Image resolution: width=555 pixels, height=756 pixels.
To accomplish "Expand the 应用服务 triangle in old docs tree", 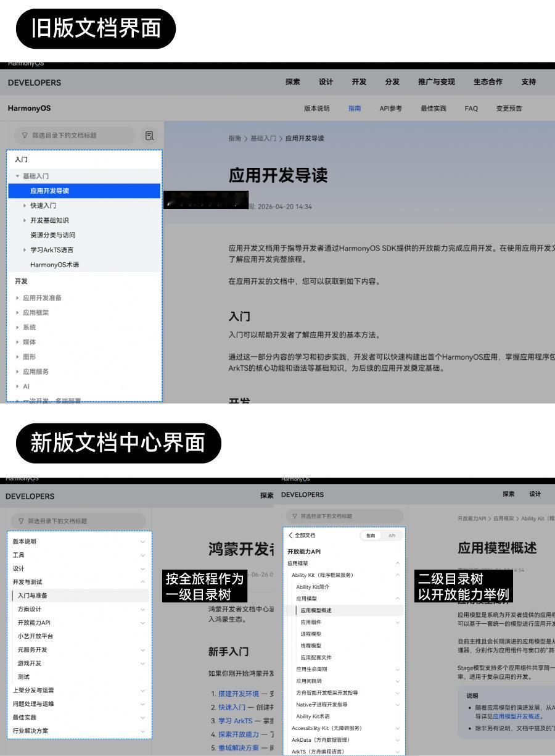I will (x=17, y=372).
